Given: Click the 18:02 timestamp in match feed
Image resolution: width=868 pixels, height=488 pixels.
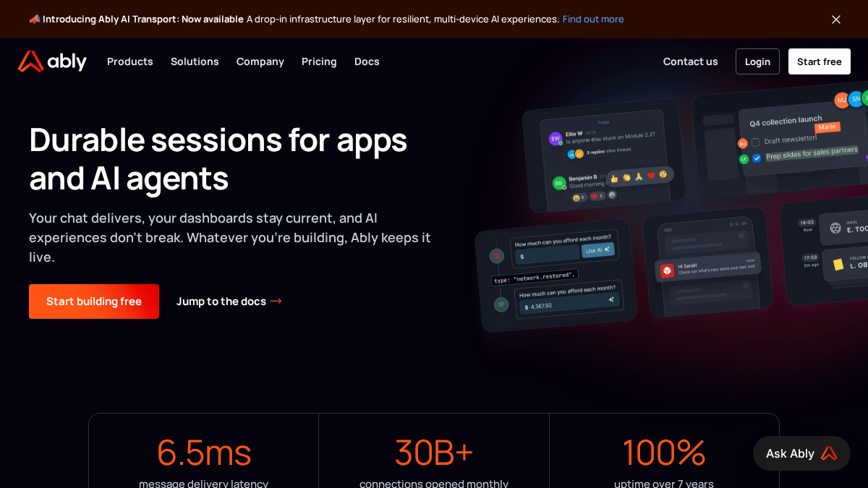Looking at the screenshot, I should [807, 222].
